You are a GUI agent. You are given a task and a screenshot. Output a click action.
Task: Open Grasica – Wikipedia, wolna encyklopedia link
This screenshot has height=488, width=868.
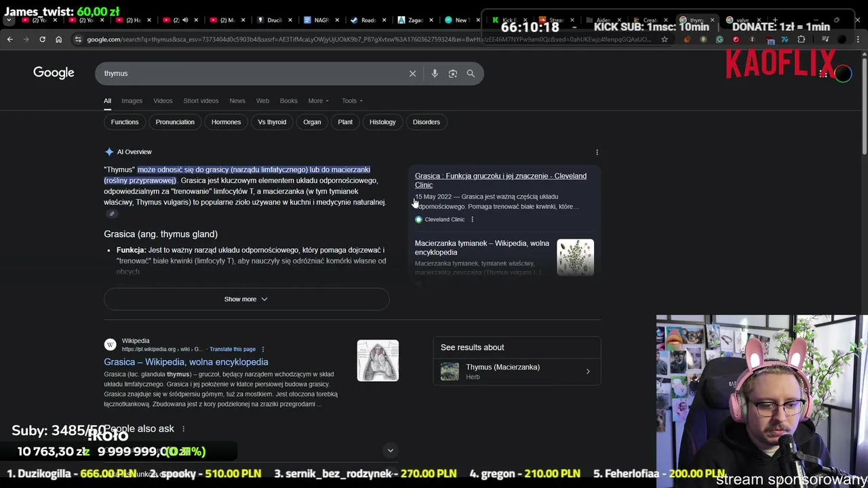[x=186, y=362]
